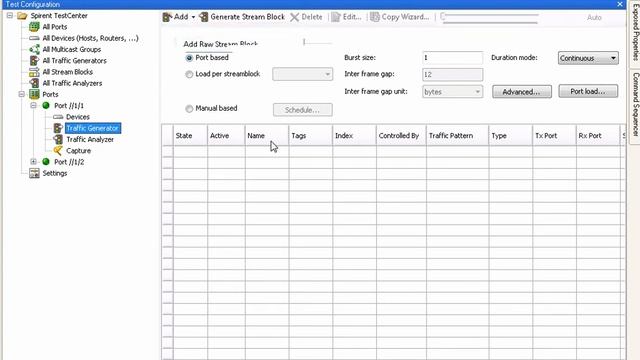Click Generate Stream Block label

247,17
